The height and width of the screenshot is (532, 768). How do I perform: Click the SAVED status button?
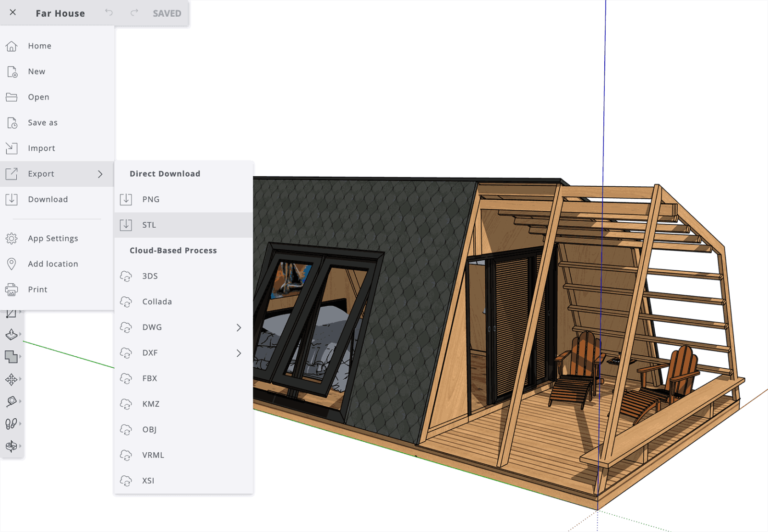167,13
